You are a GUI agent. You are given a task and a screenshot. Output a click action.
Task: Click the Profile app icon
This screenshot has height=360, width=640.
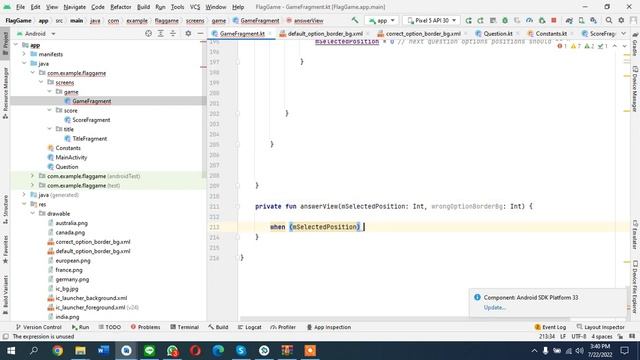coord(529,20)
